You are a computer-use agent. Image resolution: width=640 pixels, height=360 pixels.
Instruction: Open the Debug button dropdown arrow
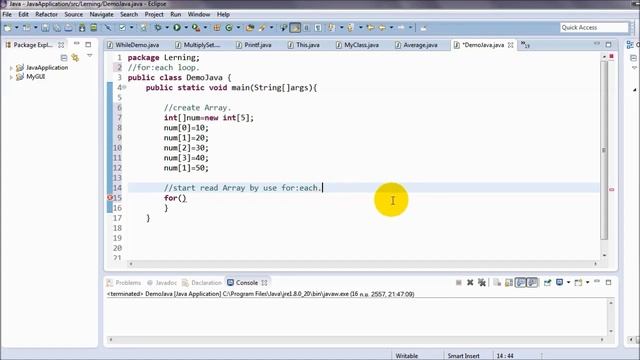click(167, 28)
